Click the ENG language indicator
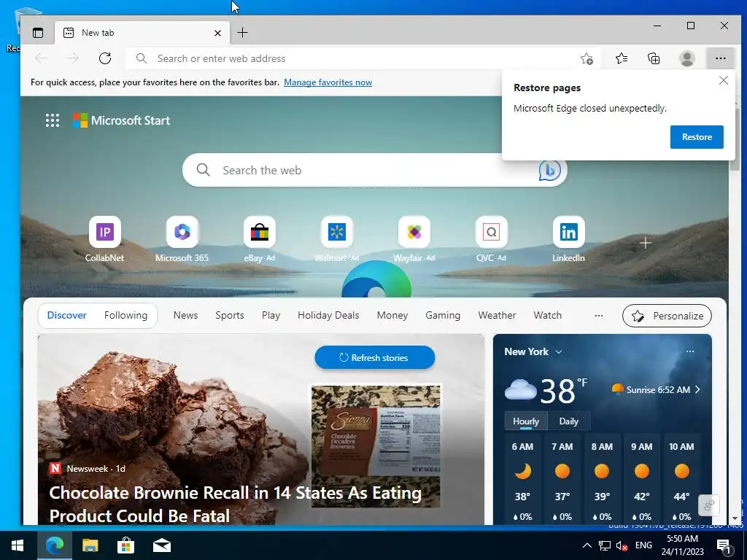This screenshot has height=560, width=747. (643, 545)
